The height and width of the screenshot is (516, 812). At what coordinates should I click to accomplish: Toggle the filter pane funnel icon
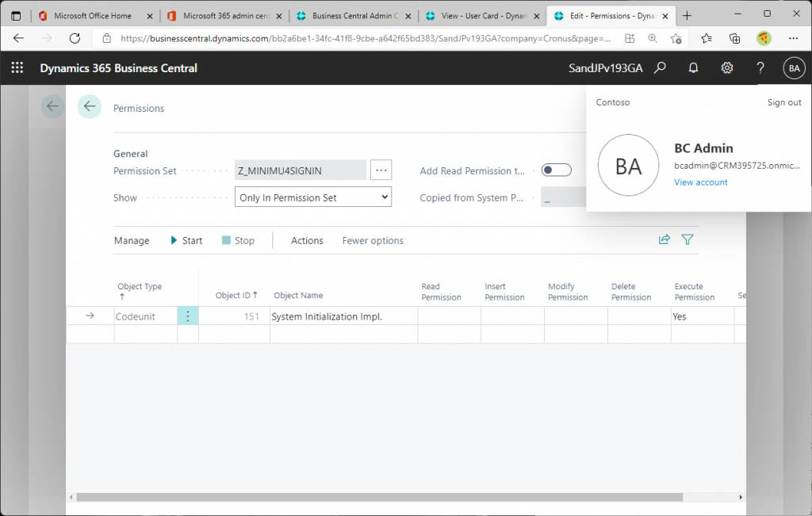click(688, 239)
